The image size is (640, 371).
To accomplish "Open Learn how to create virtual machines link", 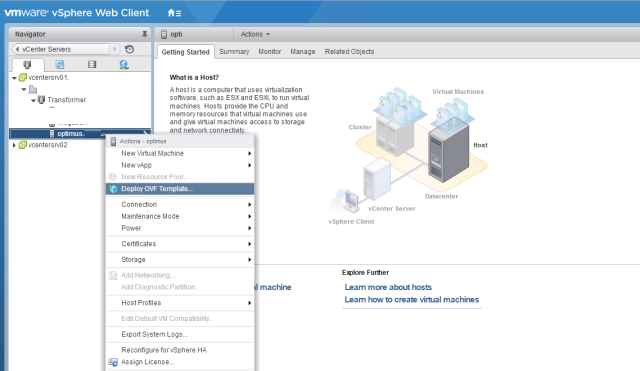I will pyautogui.click(x=412, y=300).
